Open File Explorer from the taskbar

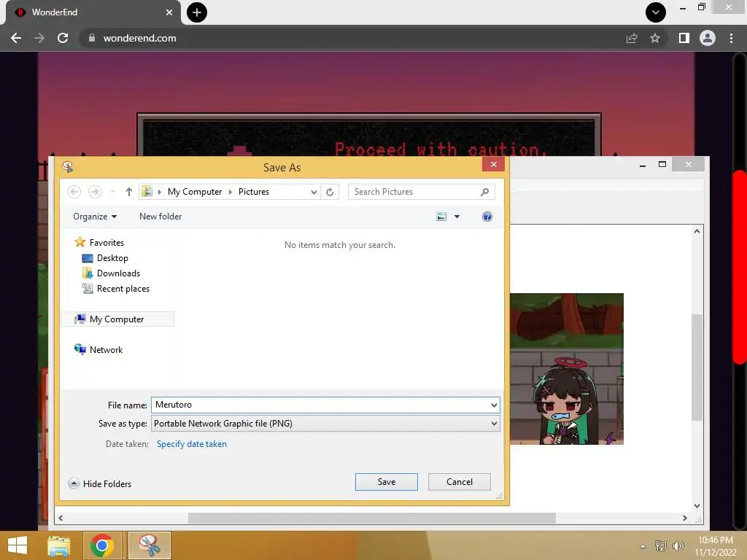pyautogui.click(x=59, y=545)
